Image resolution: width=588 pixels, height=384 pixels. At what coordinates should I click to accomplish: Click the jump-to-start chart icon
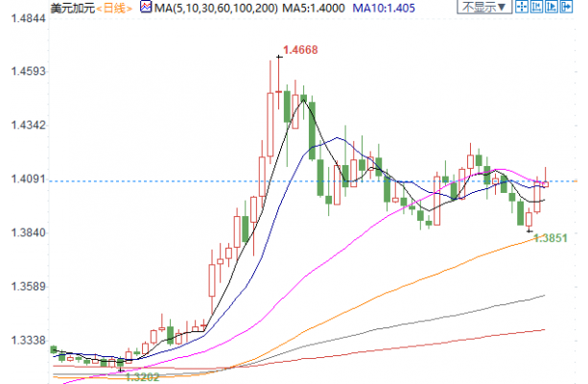click(x=536, y=7)
